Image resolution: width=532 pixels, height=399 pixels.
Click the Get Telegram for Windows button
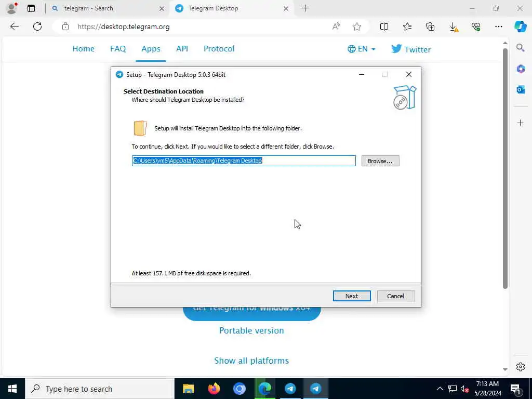tap(252, 313)
